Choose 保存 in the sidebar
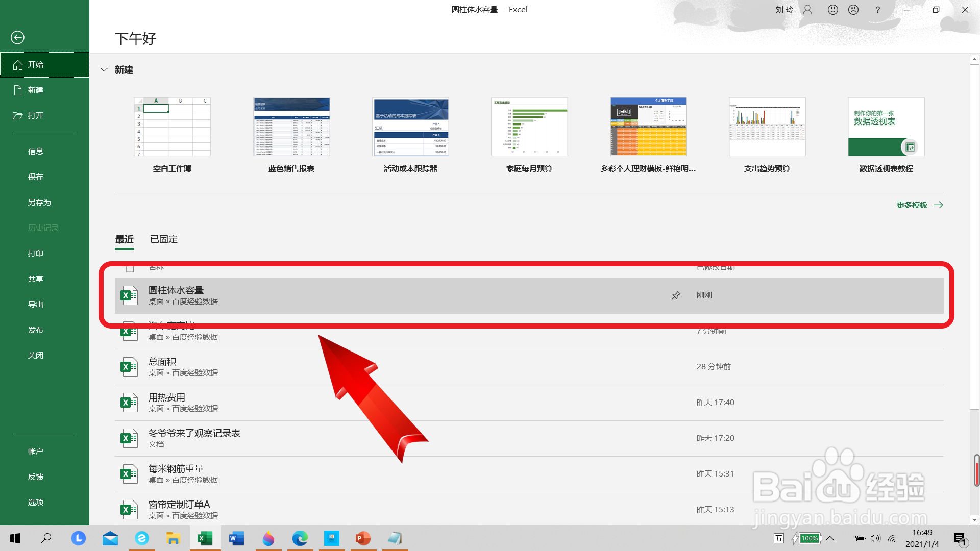Screen dimensions: 980x551 point(44,177)
